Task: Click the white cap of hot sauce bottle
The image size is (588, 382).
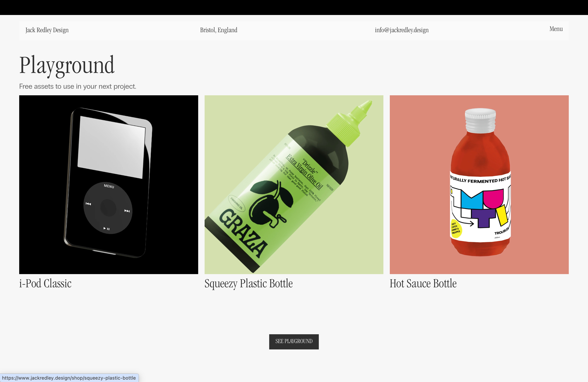Action: click(480, 121)
